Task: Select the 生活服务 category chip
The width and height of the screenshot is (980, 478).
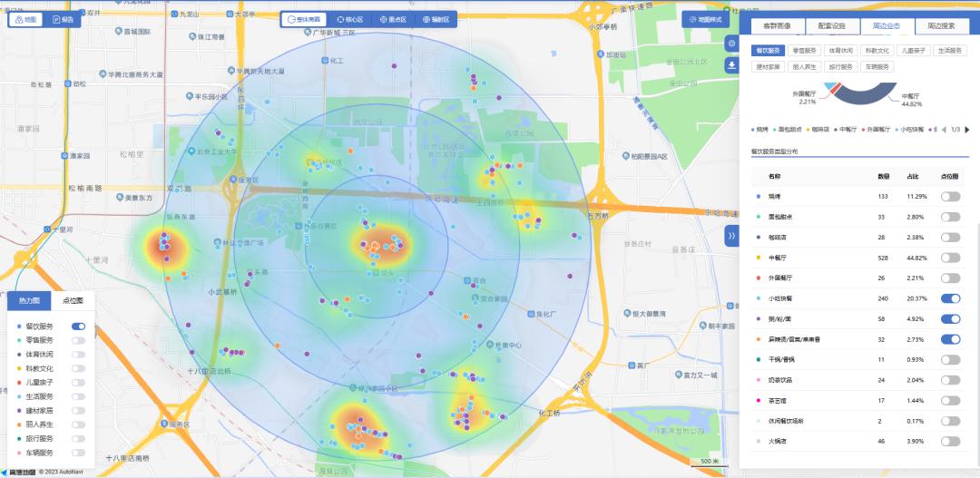Action: coord(949,51)
